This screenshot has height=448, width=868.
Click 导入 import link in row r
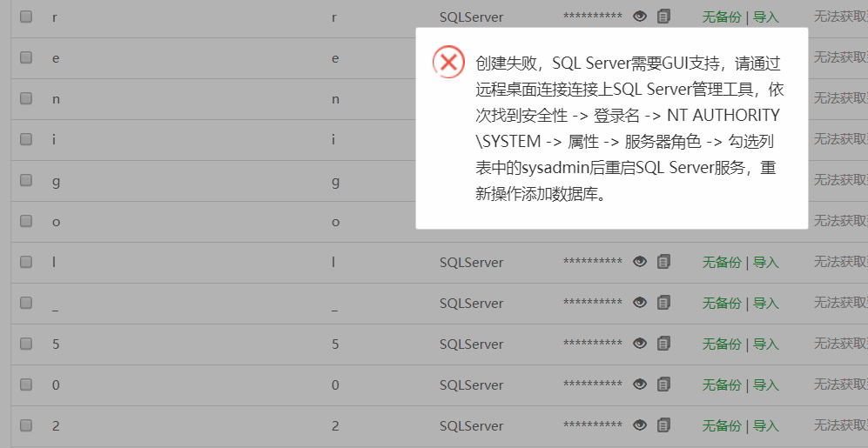(766, 17)
